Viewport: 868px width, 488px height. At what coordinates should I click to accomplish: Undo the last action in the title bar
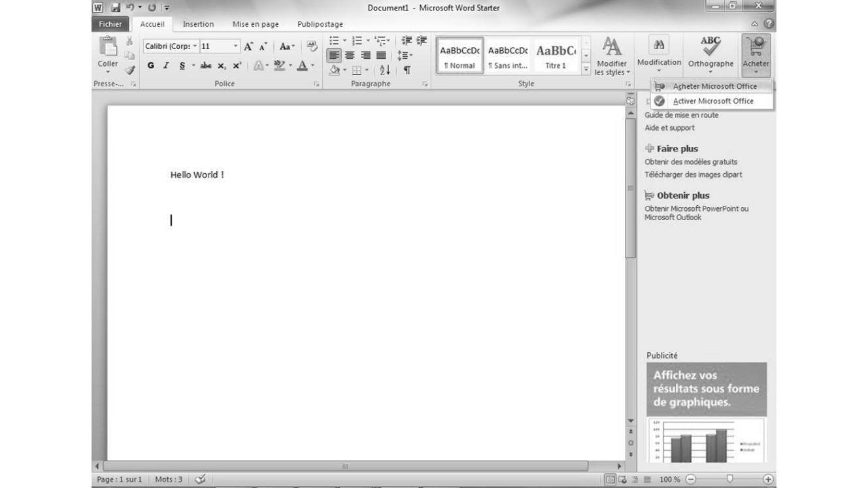(129, 8)
